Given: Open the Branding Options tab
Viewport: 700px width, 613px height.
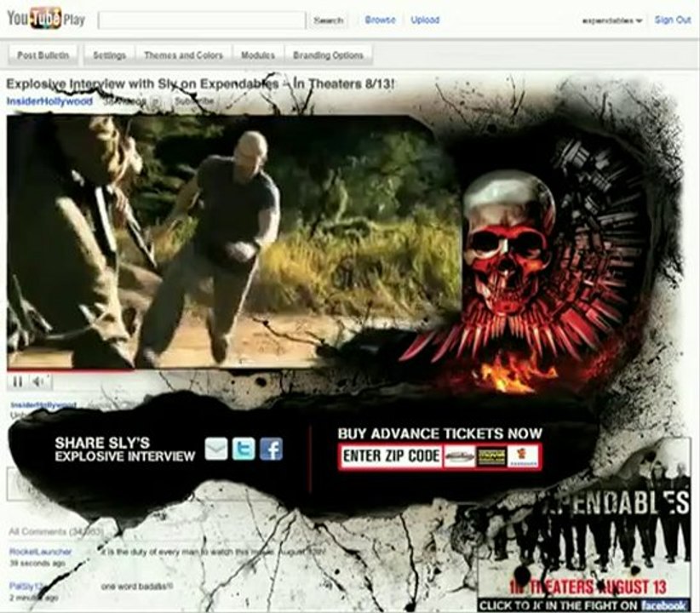Looking at the screenshot, I should pos(328,55).
